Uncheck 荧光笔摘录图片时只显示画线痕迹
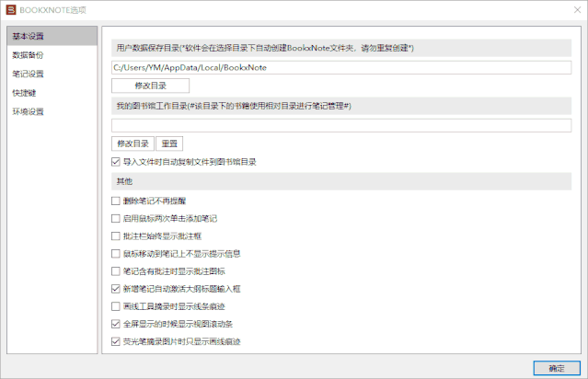The image size is (588, 379). tap(116, 341)
